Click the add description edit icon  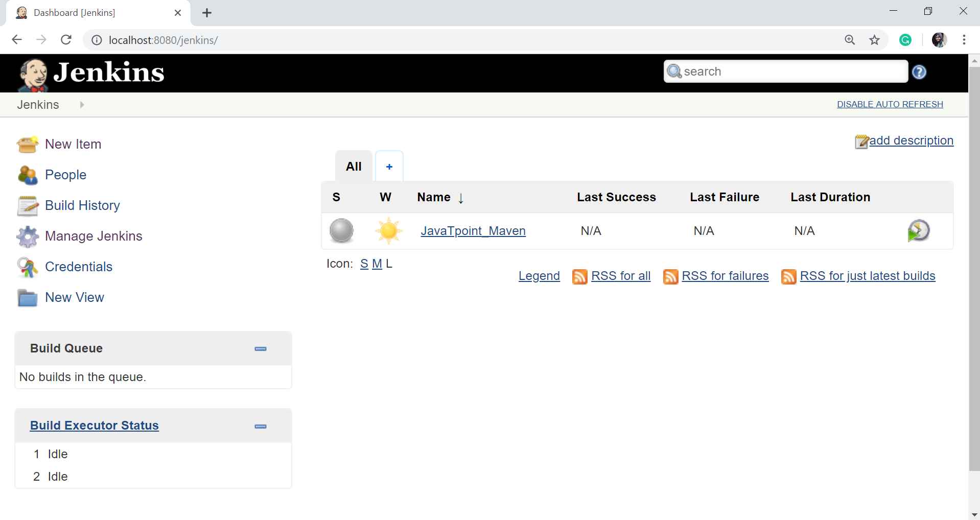pyautogui.click(x=862, y=141)
